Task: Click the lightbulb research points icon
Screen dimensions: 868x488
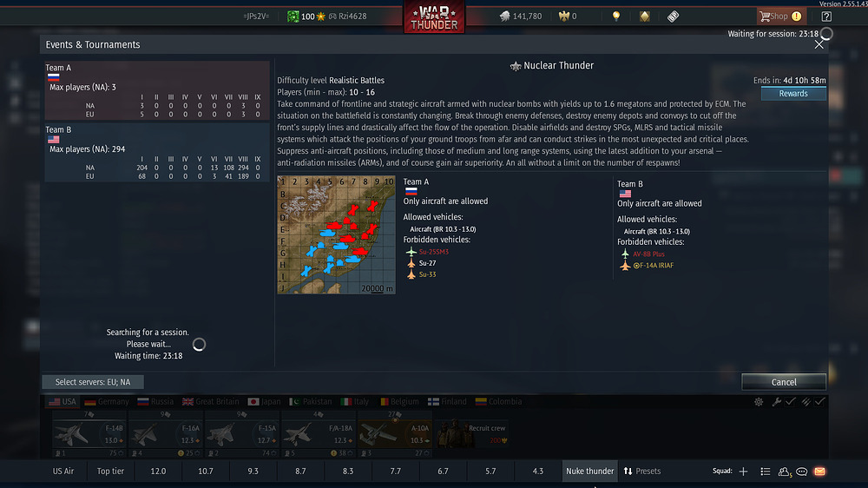Action: click(x=615, y=16)
